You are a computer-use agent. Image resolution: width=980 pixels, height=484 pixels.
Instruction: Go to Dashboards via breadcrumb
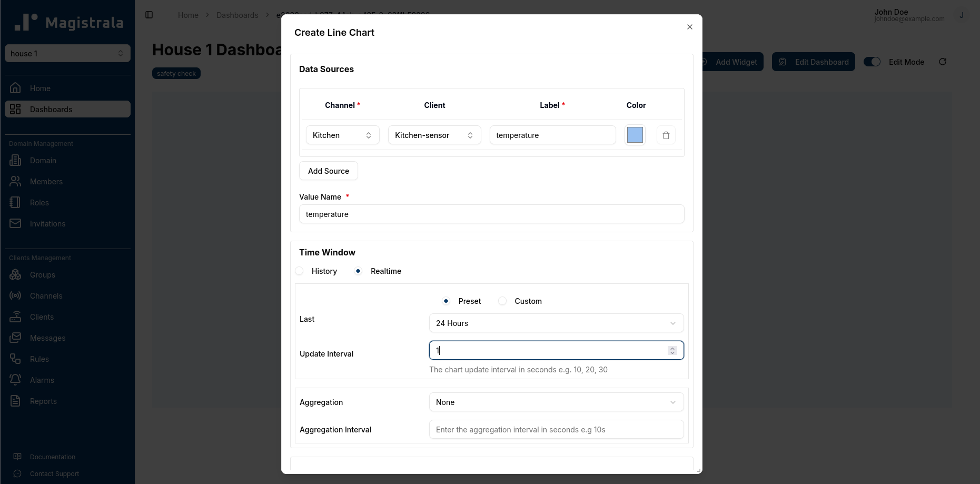coord(237,15)
